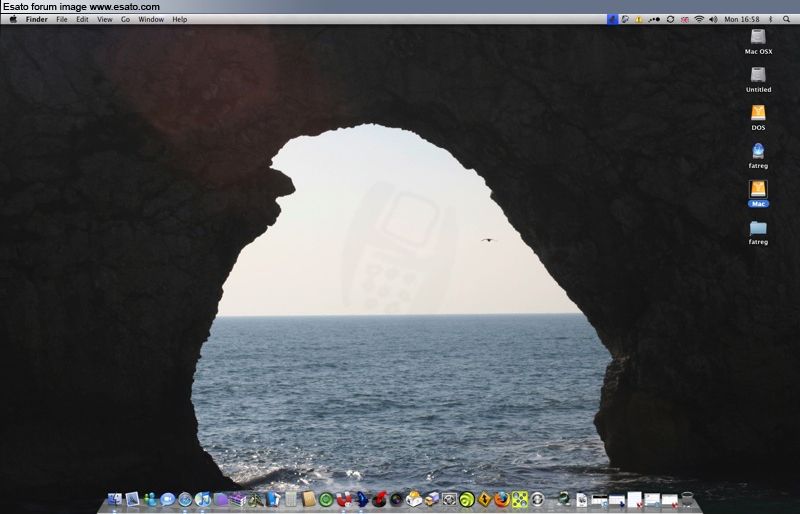The height and width of the screenshot is (514, 800).
Task: Open the British flag input menu
Action: (685, 19)
